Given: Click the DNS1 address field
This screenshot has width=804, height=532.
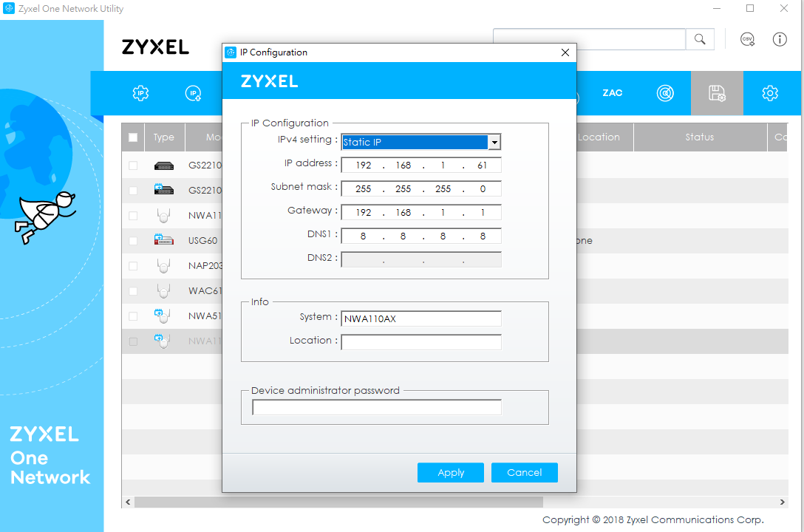Looking at the screenshot, I should (421, 236).
